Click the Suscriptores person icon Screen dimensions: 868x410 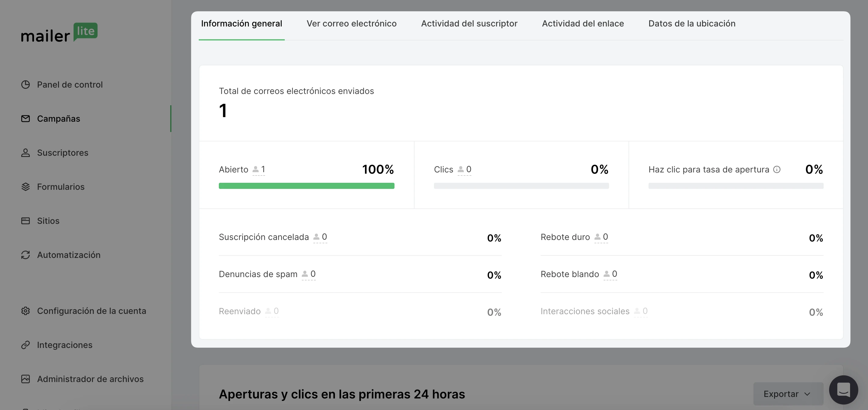click(x=26, y=153)
